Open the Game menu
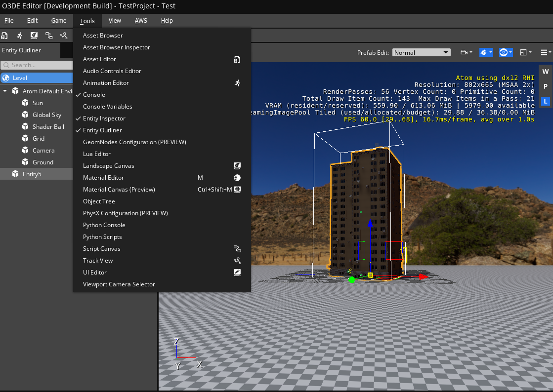 tap(58, 21)
